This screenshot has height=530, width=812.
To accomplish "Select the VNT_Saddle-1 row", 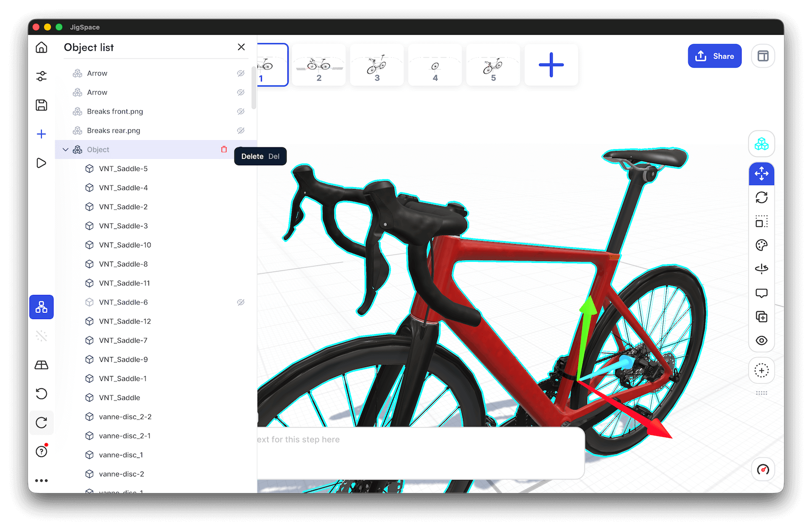I will click(156, 378).
